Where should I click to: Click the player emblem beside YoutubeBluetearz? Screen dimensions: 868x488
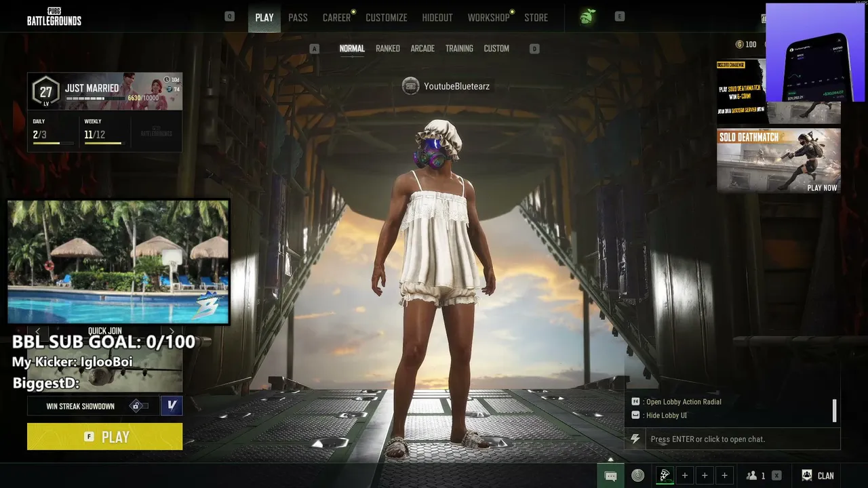410,86
